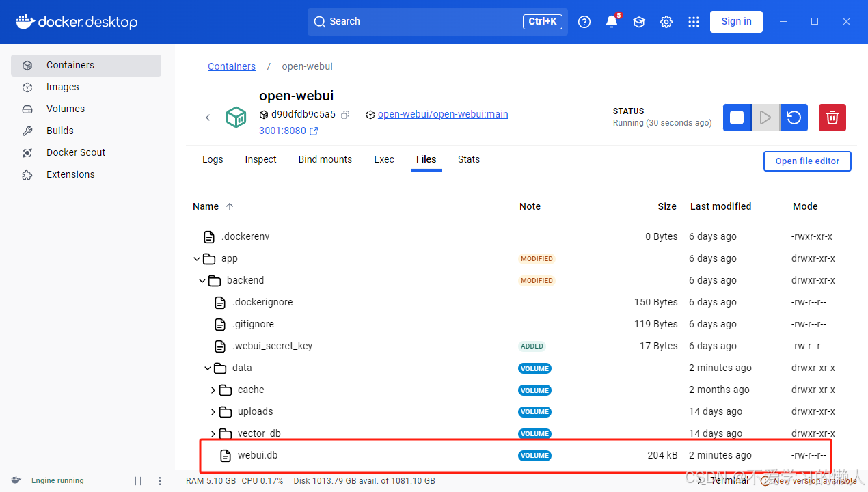Sort by Name column arrow
The image size is (868, 492).
tap(230, 206)
